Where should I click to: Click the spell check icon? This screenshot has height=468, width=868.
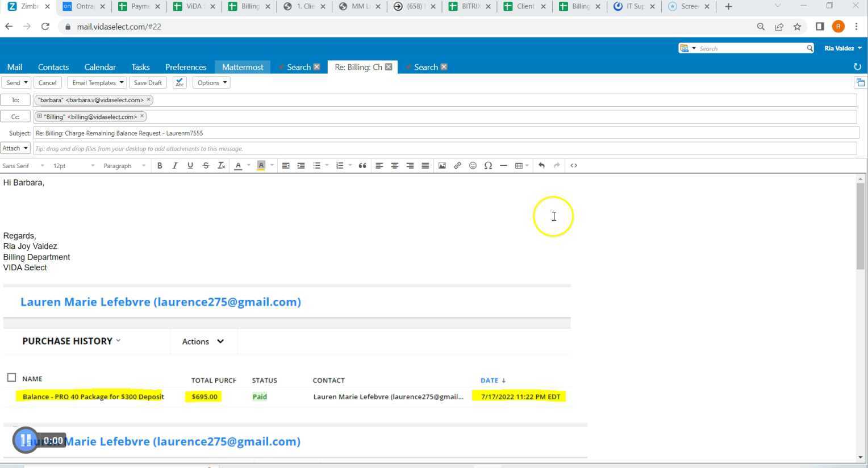(x=180, y=83)
